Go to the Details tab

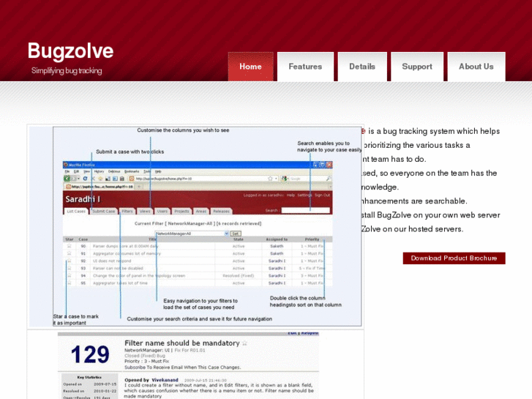(x=362, y=67)
